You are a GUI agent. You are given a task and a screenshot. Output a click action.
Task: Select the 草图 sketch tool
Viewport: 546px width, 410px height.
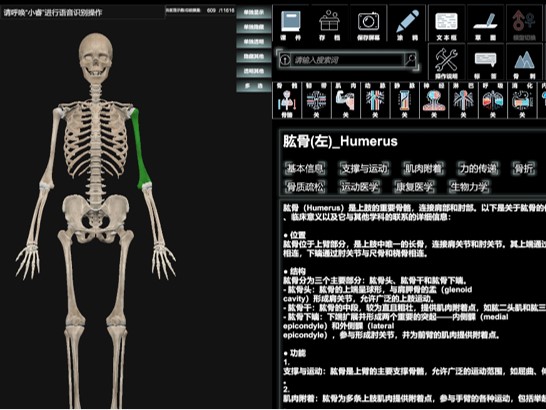[x=485, y=24]
